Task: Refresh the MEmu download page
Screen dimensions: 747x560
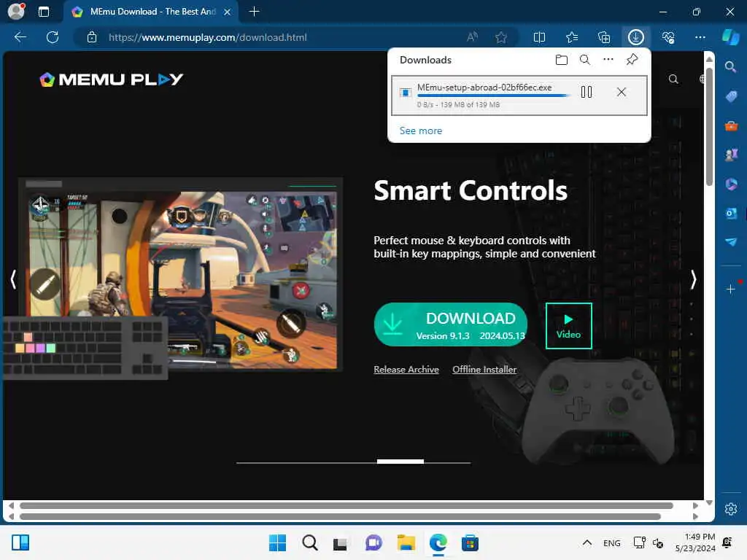Action: 53,37
